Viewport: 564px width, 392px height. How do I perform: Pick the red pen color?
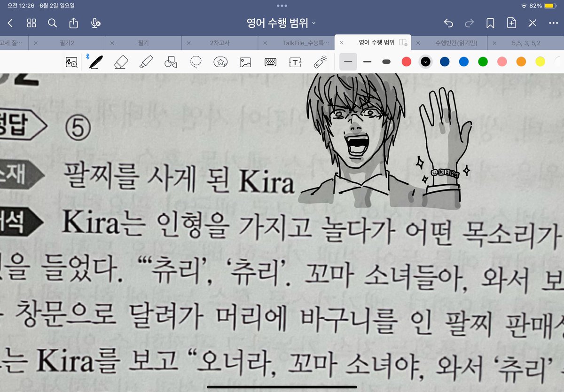(x=407, y=62)
